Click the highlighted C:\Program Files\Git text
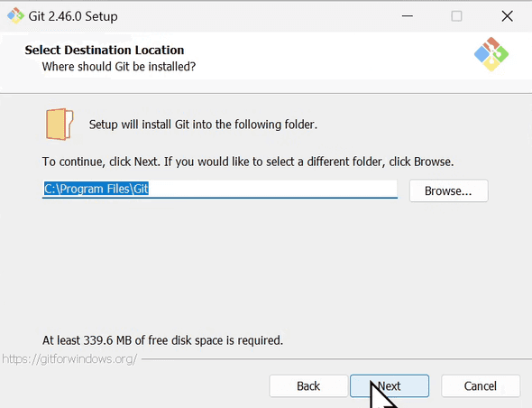532x408 pixels. (96, 189)
